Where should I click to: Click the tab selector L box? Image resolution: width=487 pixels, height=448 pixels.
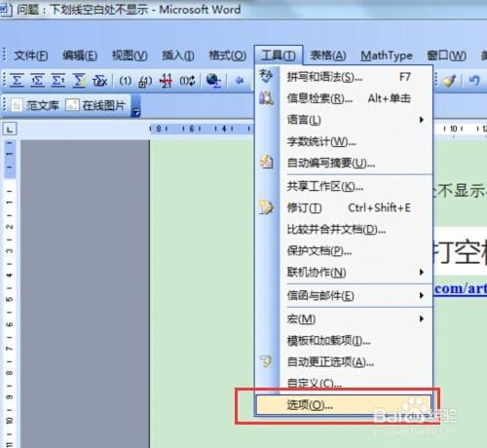pyautogui.click(x=10, y=130)
